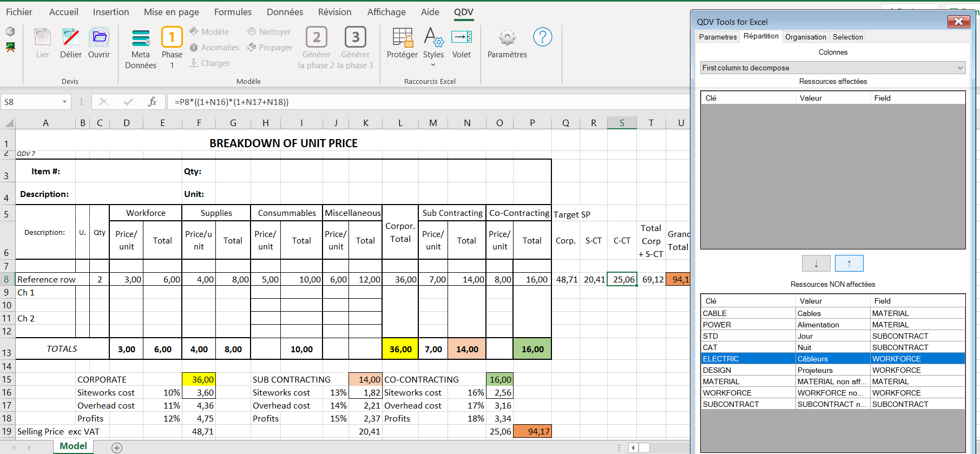Click the green chart icon below the cube icon
Viewport: 980px width, 454px height.
[x=10, y=47]
